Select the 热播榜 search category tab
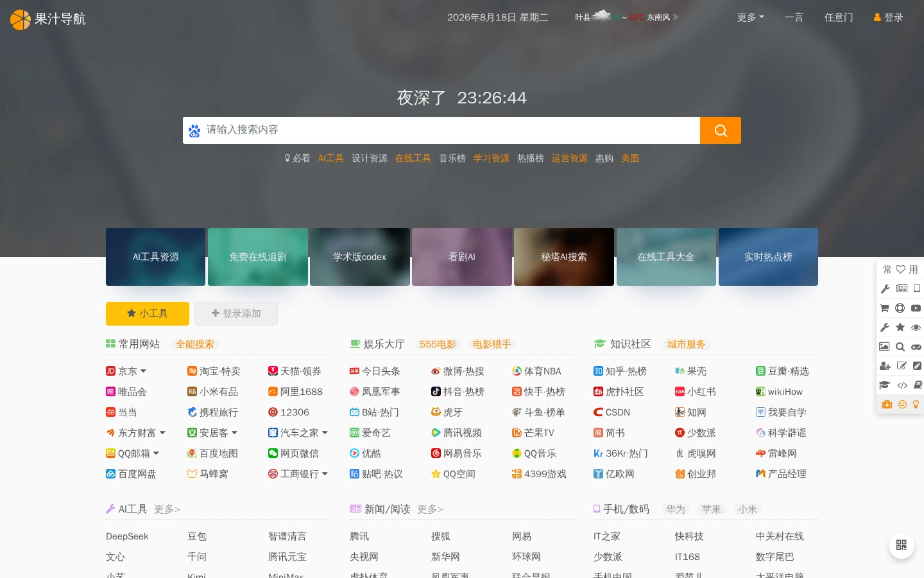The image size is (924, 578). click(x=531, y=159)
